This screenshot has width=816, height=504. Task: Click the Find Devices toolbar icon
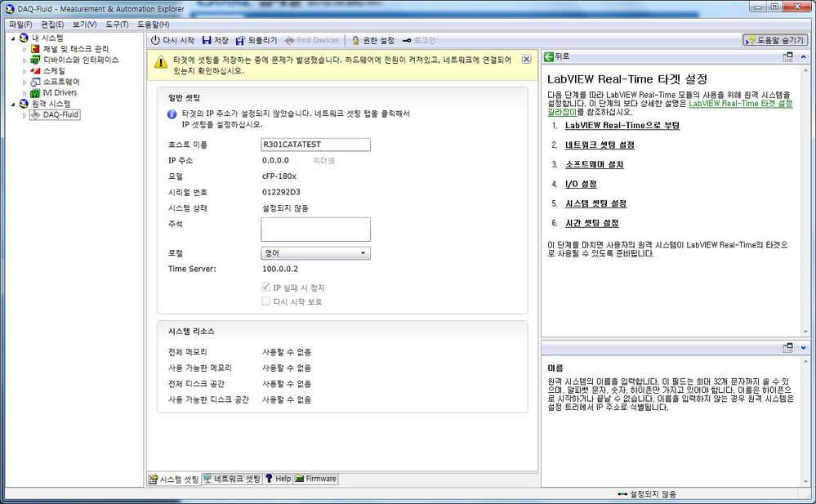tap(289, 40)
